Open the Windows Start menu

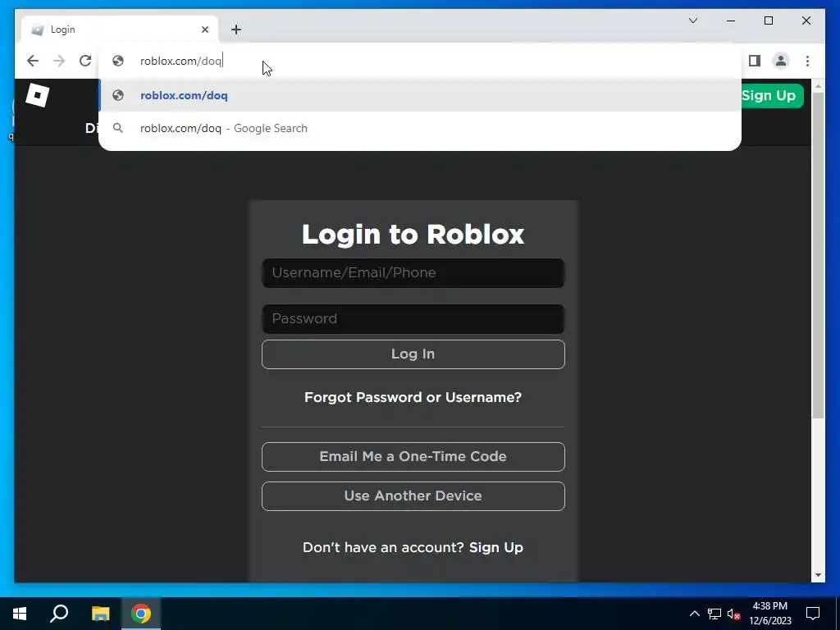tap(20, 614)
